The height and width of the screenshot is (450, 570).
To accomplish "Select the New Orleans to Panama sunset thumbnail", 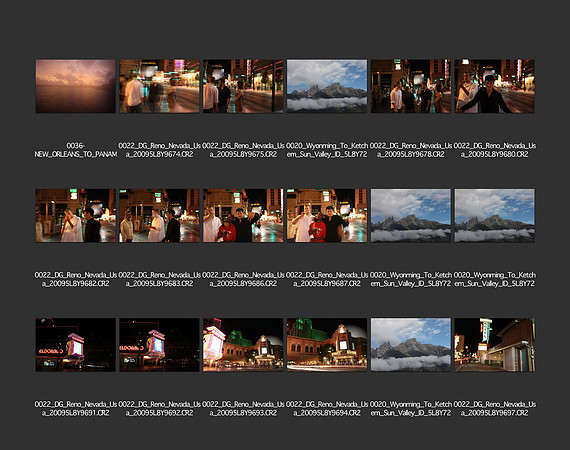I will coord(76,86).
